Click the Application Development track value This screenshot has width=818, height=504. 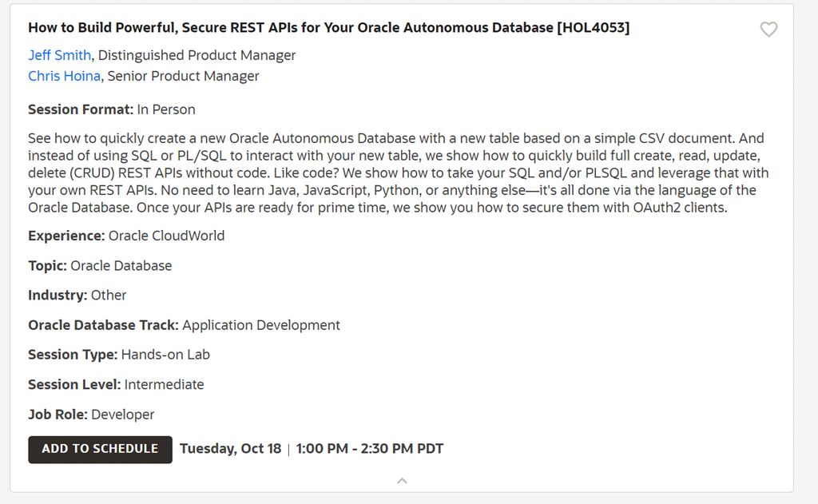(x=261, y=325)
